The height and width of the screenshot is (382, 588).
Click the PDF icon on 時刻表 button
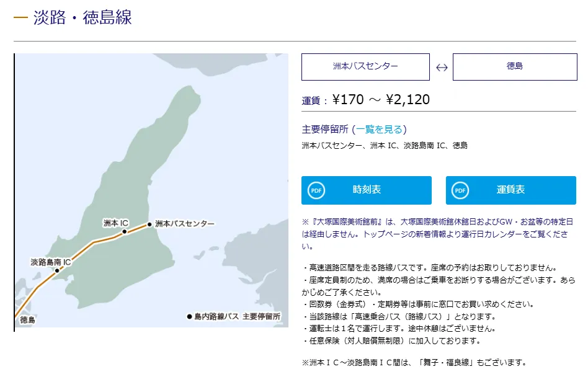pyautogui.click(x=316, y=190)
